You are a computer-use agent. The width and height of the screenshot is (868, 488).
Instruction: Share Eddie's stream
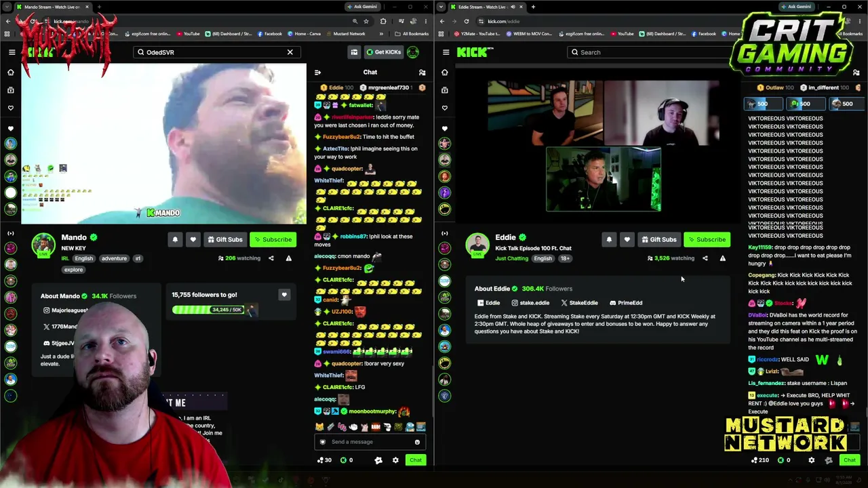(x=705, y=258)
